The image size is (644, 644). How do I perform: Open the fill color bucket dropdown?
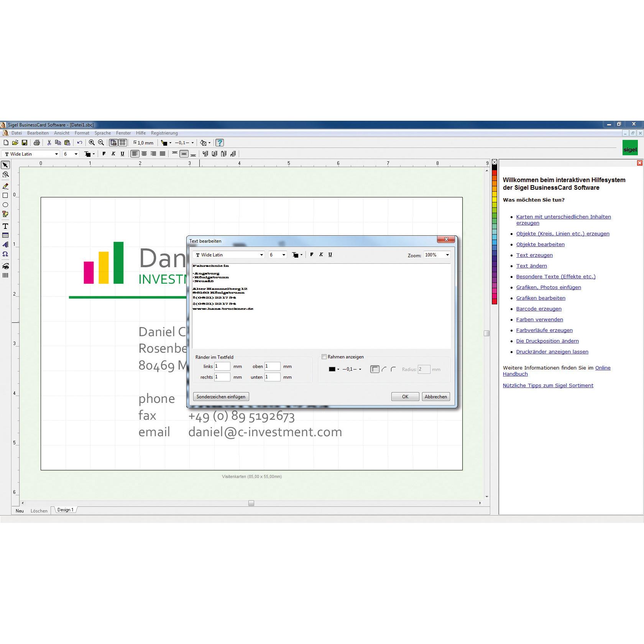pos(209,143)
